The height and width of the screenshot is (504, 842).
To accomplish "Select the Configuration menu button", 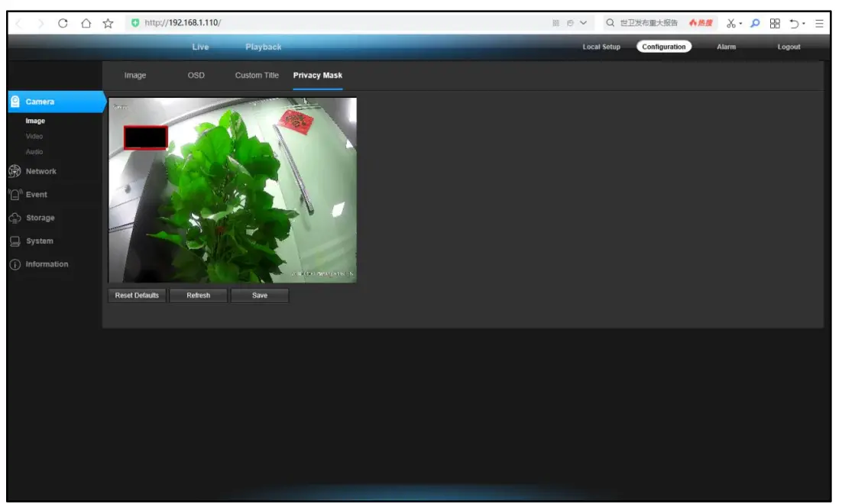I will [x=664, y=47].
